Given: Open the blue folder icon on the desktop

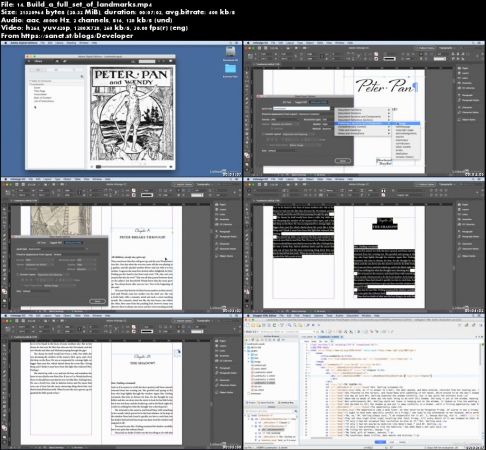Looking at the screenshot, I should 230,69.
